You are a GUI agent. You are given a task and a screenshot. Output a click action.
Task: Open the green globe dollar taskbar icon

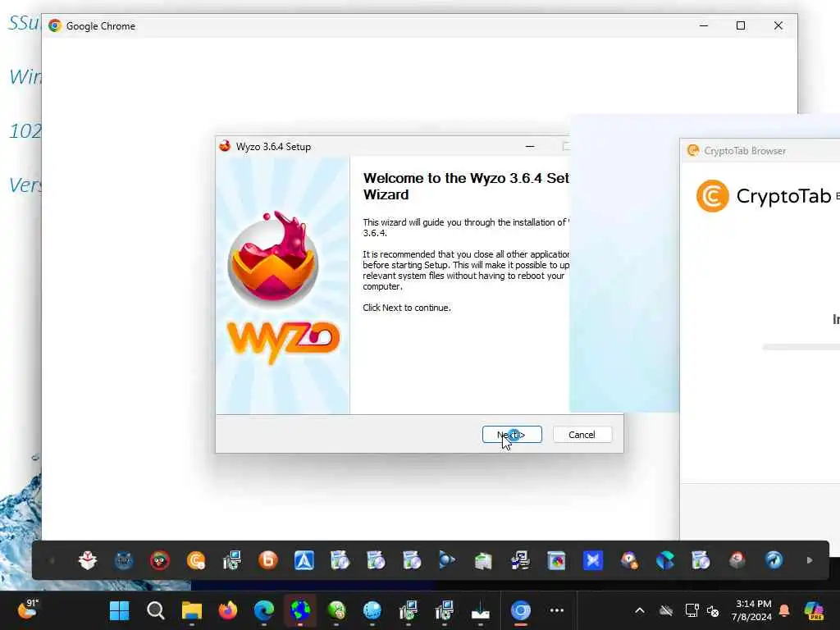336,610
